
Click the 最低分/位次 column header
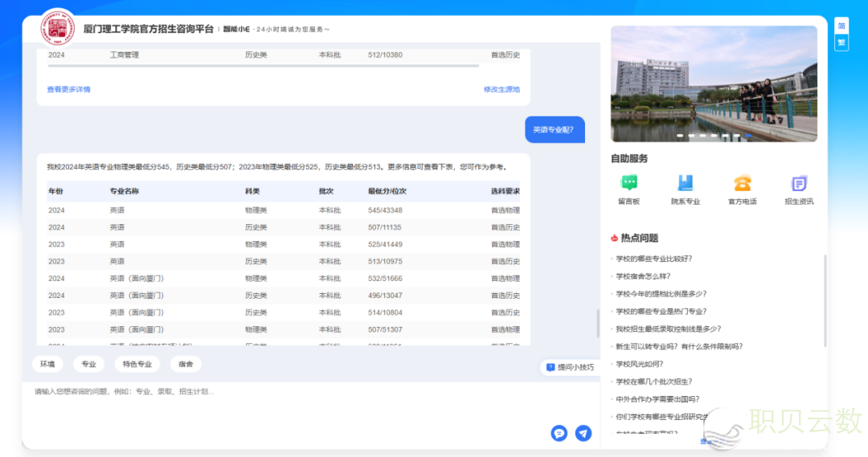(387, 191)
